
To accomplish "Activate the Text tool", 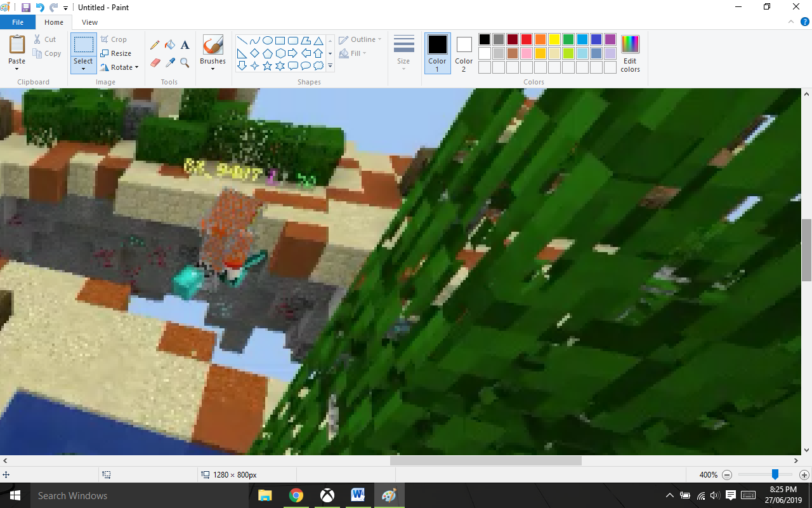I will pyautogui.click(x=185, y=45).
